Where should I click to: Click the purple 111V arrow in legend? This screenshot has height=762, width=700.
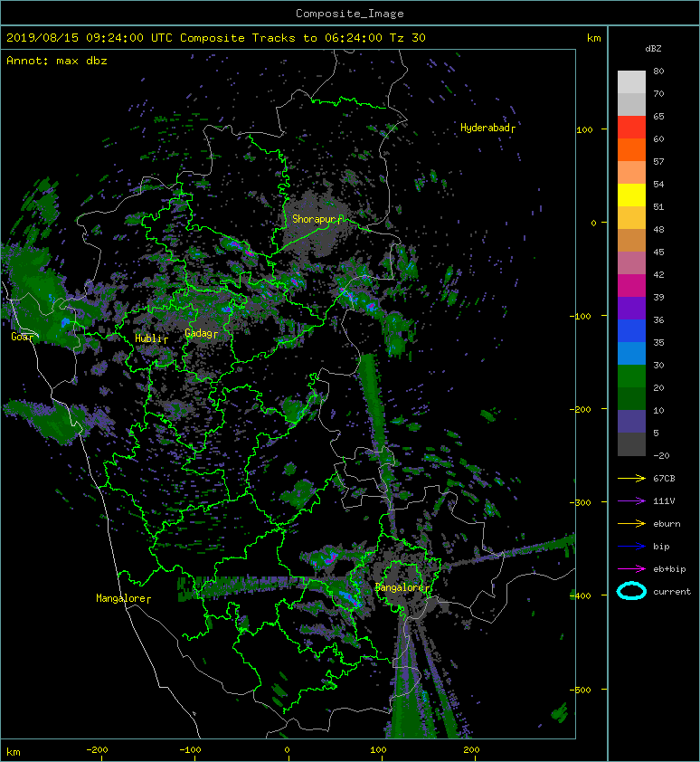pos(631,501)
